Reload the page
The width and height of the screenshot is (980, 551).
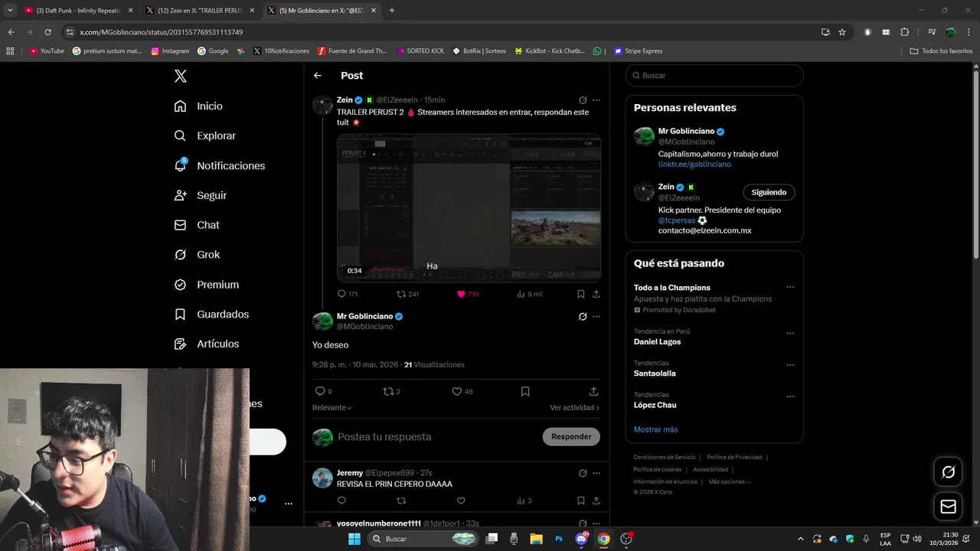(x=47, y=32)
